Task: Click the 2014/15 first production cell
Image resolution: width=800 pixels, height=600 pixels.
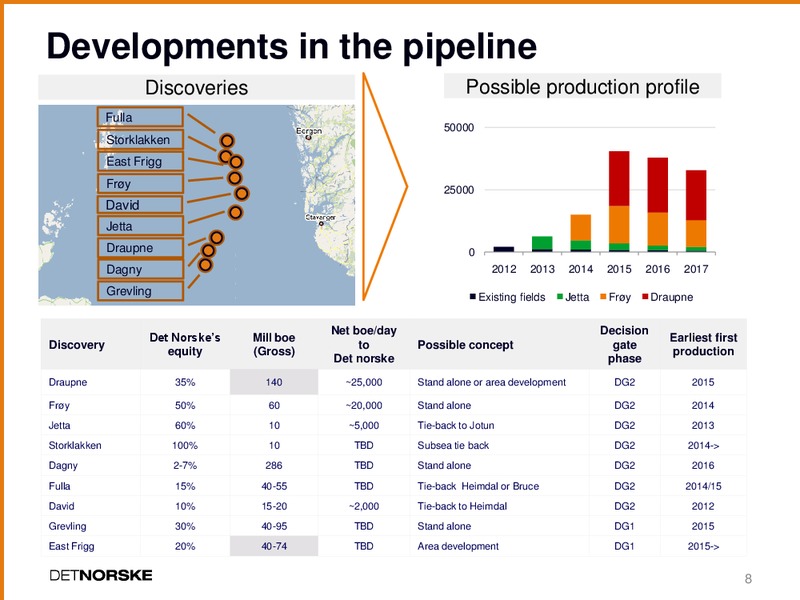Action: pyautogui.click(x=703, y=486)
